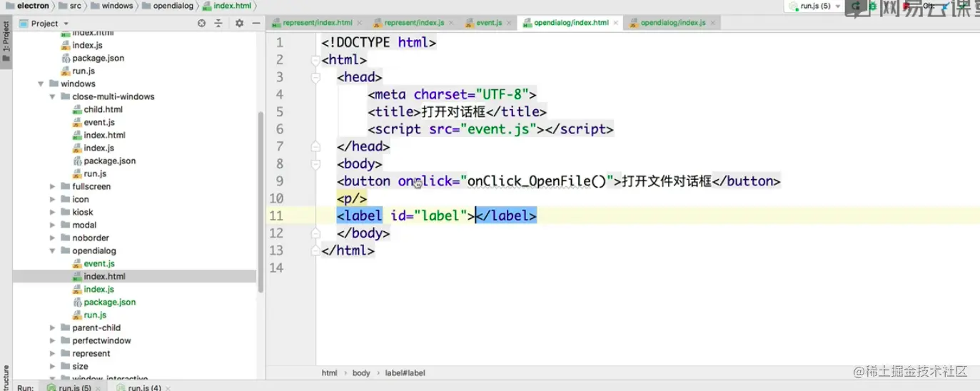
Task: Click the script src line 6 code
Action: [491, 129]
